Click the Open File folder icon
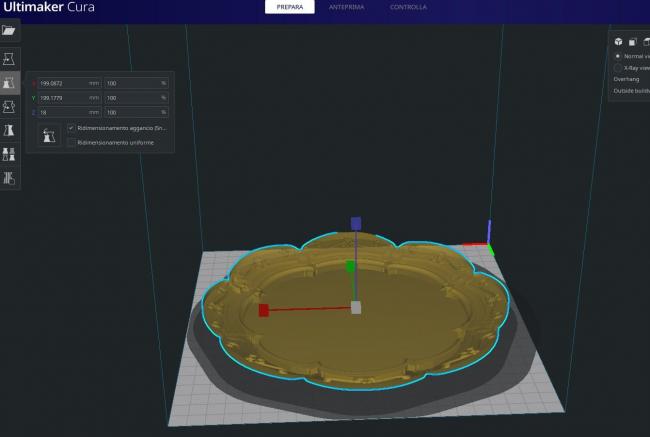650x437 pixels. click(10, 31)
